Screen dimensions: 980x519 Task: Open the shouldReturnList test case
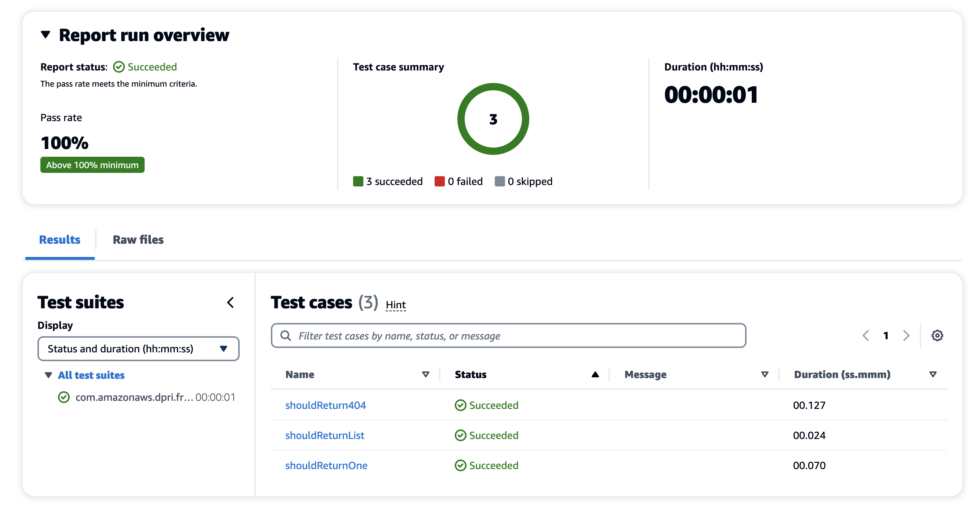324,435
